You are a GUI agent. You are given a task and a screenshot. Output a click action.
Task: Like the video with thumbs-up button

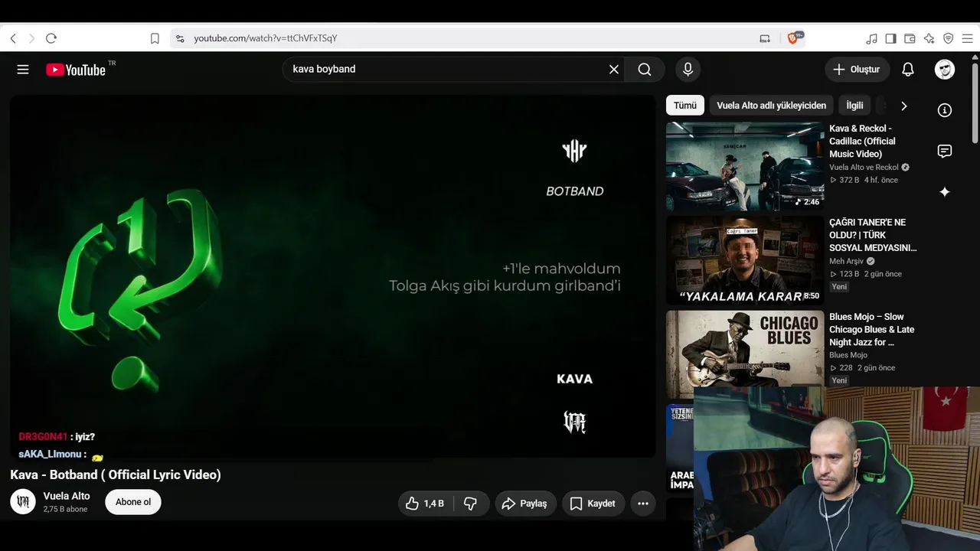click(425, 504)
